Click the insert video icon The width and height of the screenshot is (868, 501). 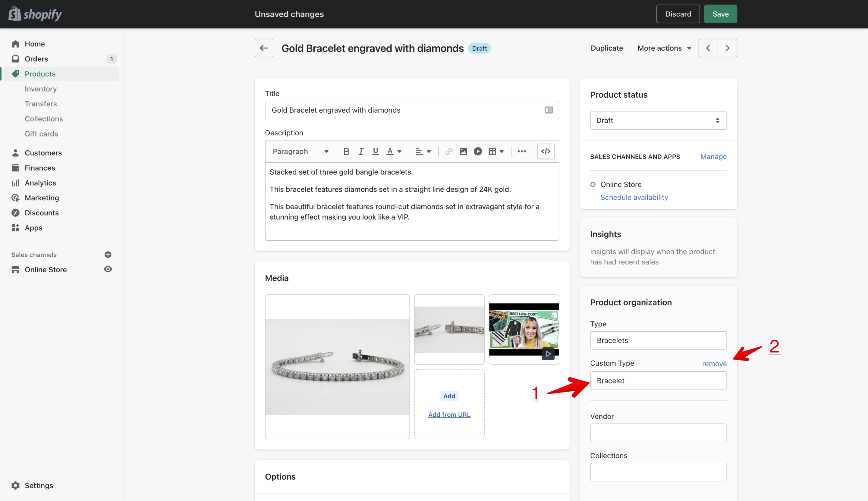coord(478,152)
